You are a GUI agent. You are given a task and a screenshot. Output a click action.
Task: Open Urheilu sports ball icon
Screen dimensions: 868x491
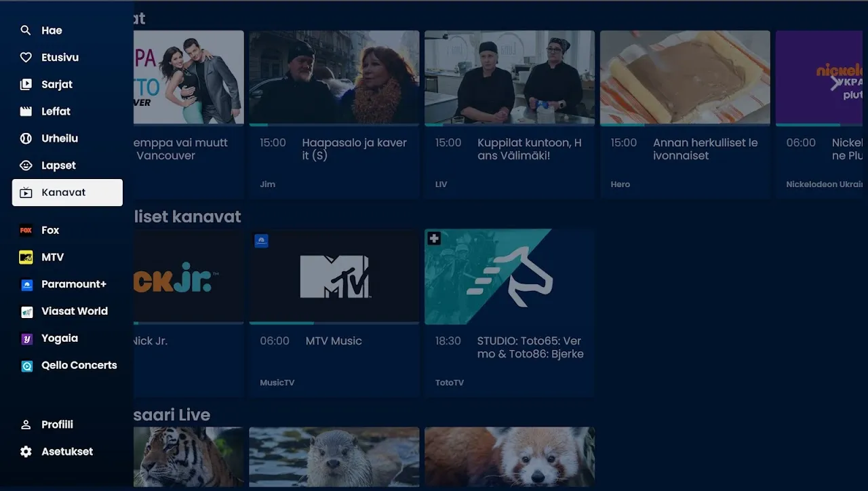(x=26, y=138)
